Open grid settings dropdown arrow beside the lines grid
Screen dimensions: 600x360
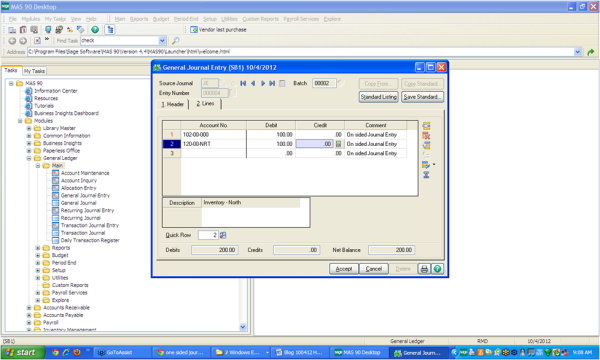click(x=434, y=165)
